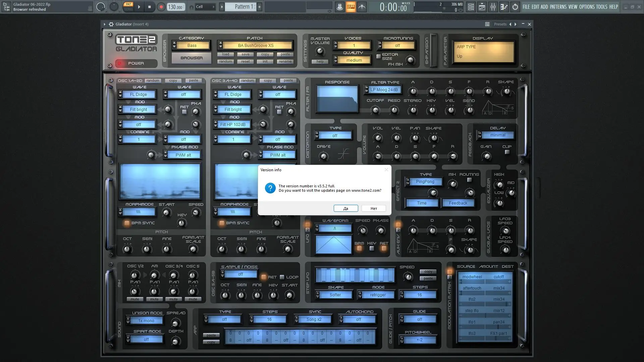644x362 pixels.
Task: Toggle LOOP checkbox in Sample/Noise section
Action: pos(282,277)
